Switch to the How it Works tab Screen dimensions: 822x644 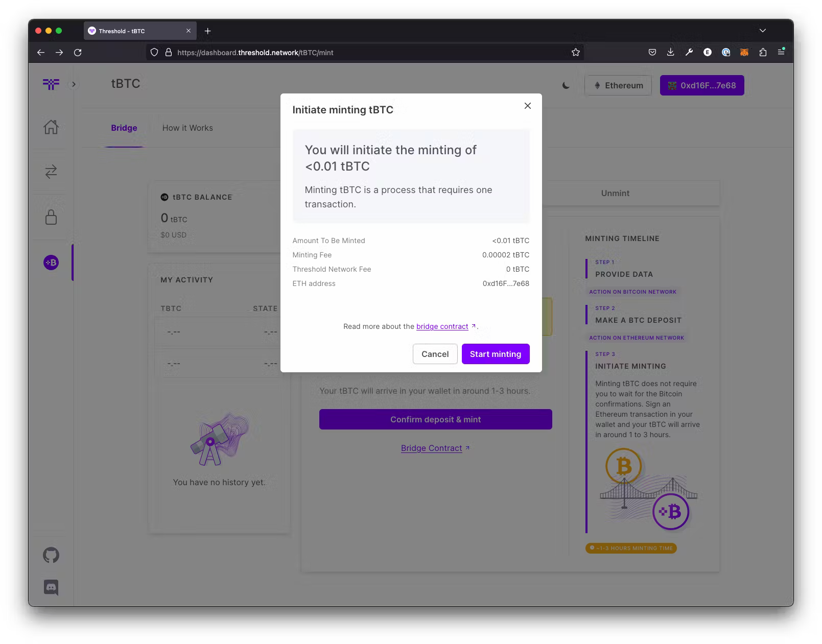187,128
